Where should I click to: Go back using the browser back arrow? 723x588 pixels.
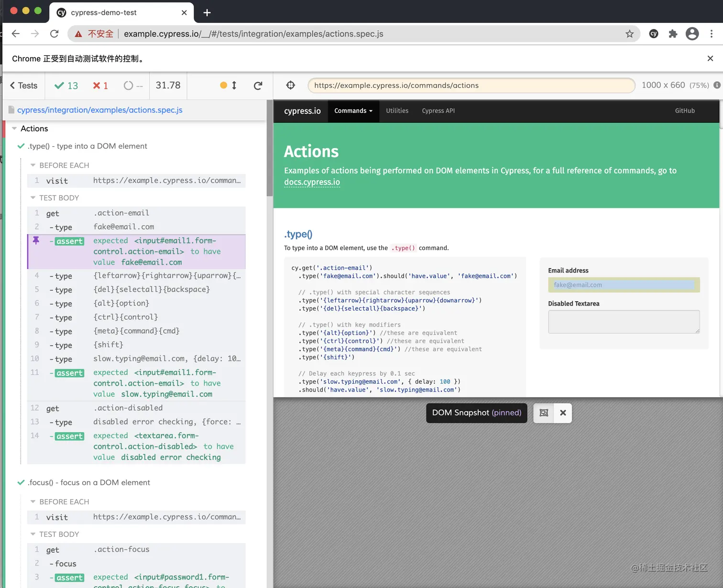[x=15, y=33]
